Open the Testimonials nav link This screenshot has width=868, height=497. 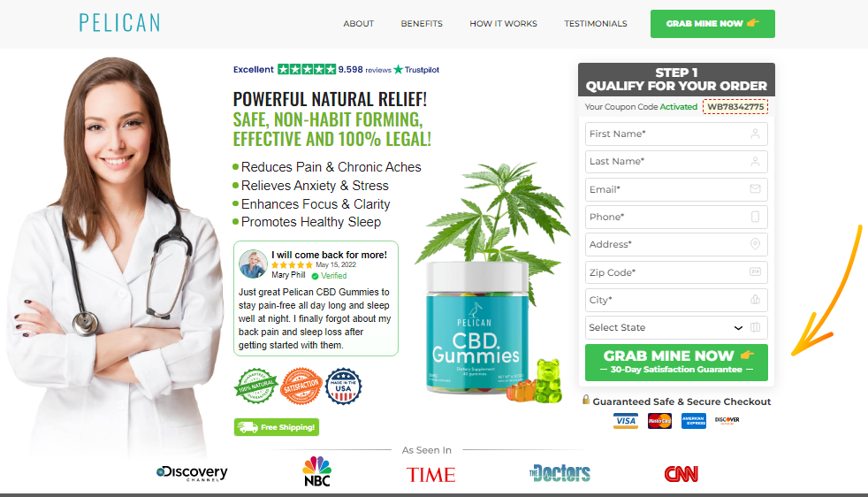(596, 24)
